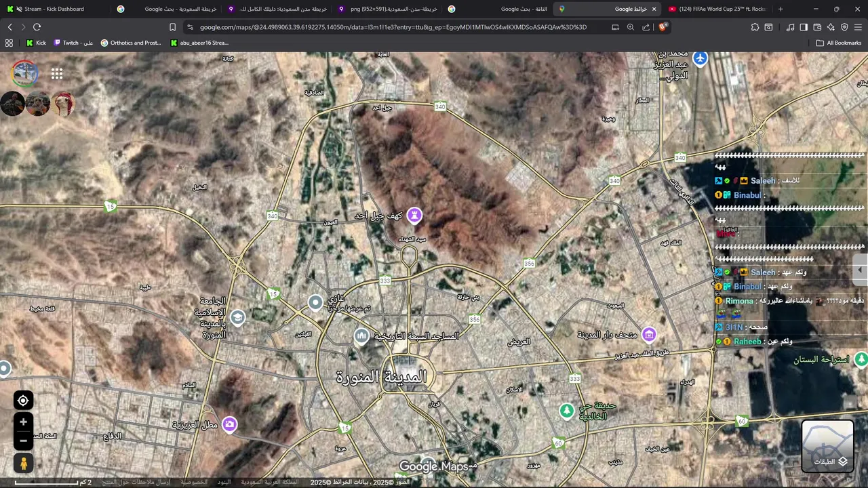Screen dimensions: 868x488
Task: Click the airport plane marker
Action: click(700, 58)
